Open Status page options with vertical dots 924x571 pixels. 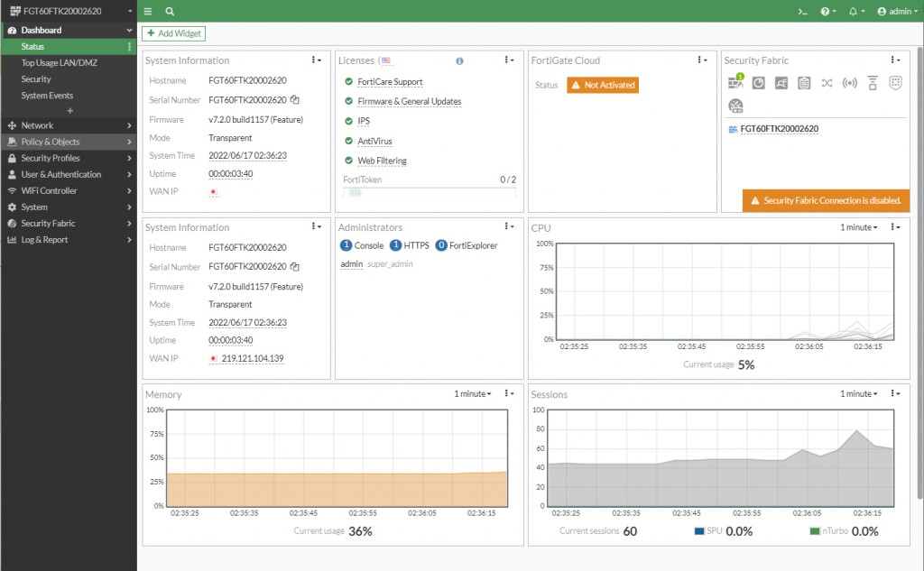tap(129, 47)
